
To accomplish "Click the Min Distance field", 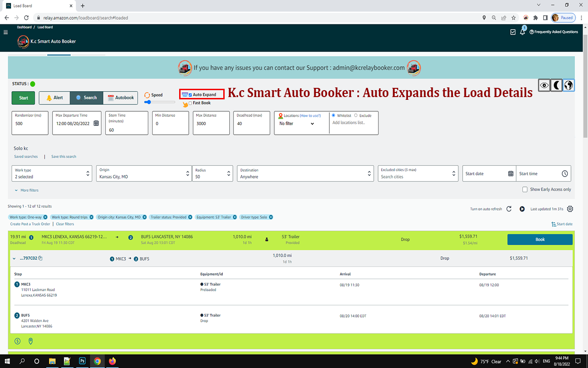I will tap(170, 123).
